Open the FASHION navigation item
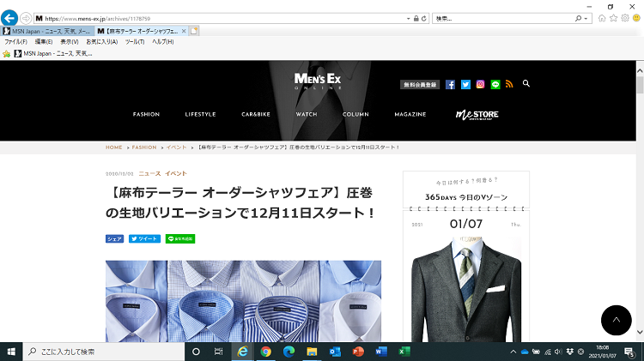 146,114
